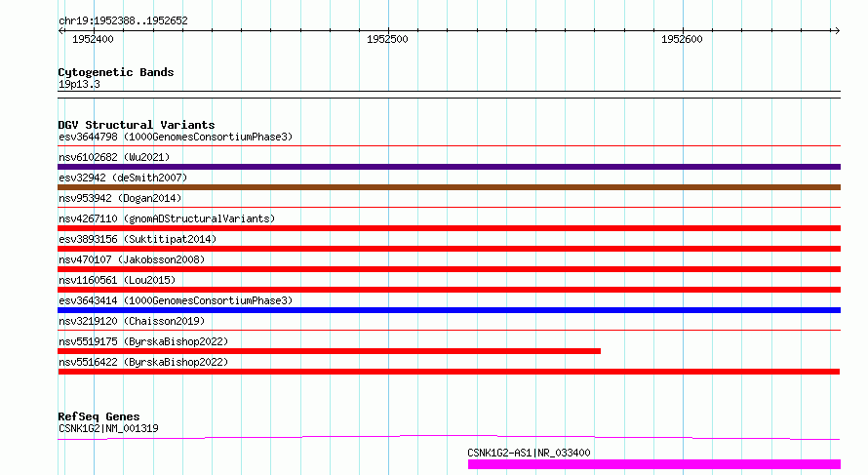
Task: Click the right arrow of the ruler
Action: click(837, 30)
